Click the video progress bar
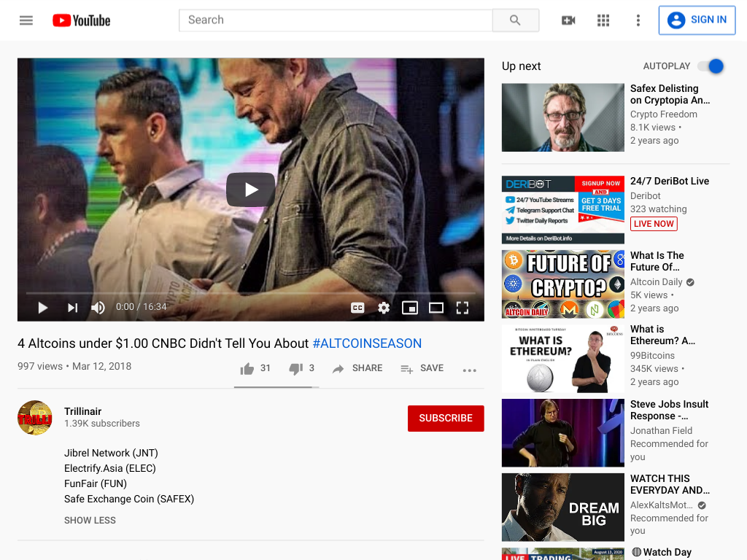This screenshot has width=747, height=560. [x=251, y=293]
